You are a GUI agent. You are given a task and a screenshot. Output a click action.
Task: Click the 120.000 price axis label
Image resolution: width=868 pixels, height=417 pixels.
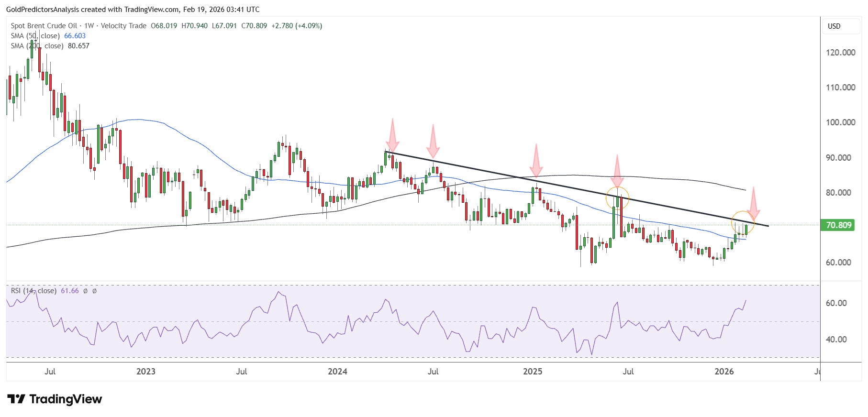841,53
